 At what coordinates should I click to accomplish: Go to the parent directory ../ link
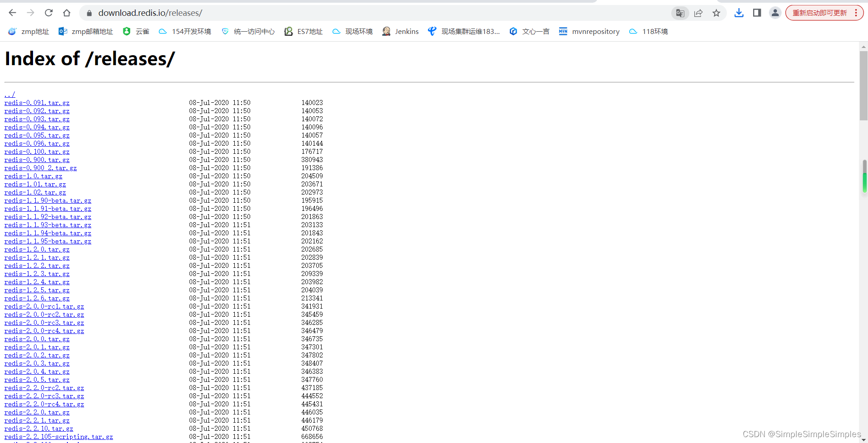pos(10,95)
